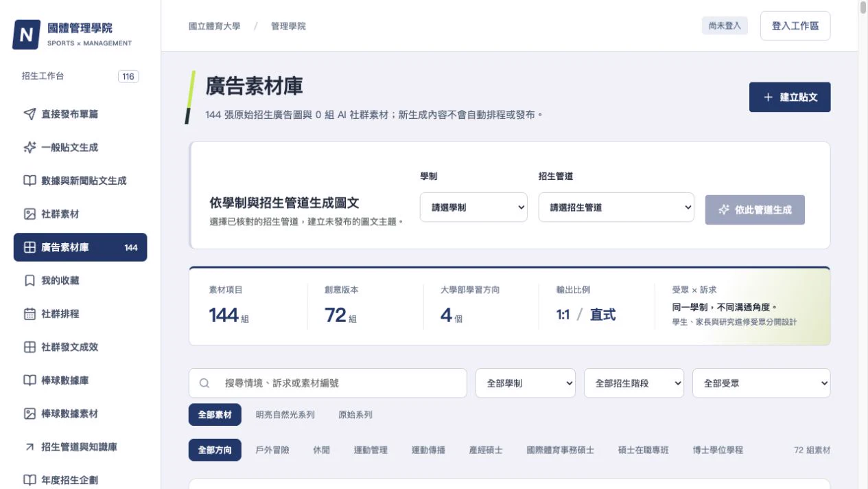Filter by 戶外冒險 direction
Image resolution: width=868 pixels, height=489 pixels.
coord(272,451)
